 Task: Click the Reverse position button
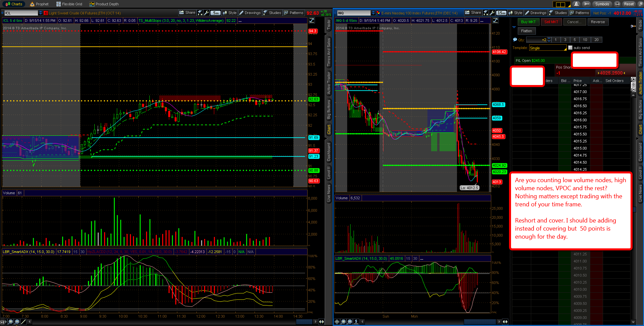tap(598, 22)
